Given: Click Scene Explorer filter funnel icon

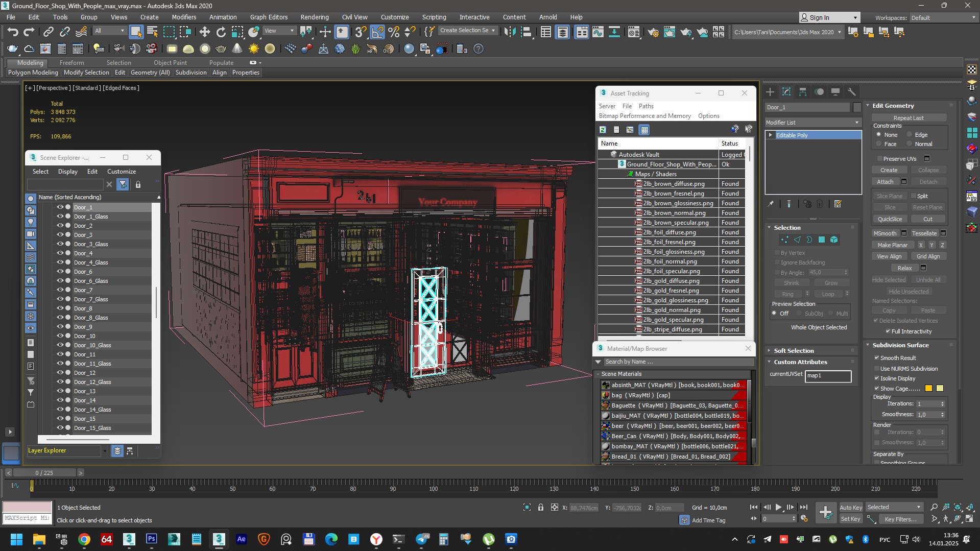Looking at the screenshot, I should coord(123,184).
